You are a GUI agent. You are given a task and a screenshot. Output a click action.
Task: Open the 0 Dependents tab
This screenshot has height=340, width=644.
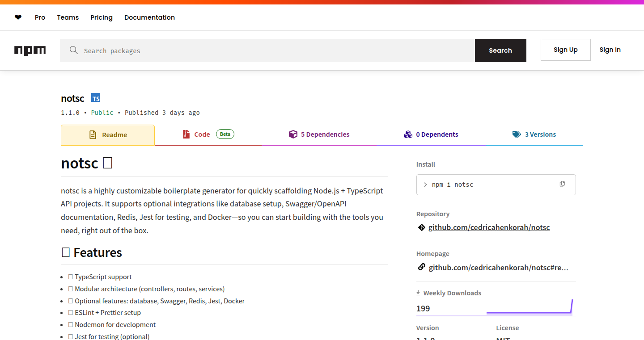pos(431,134)
